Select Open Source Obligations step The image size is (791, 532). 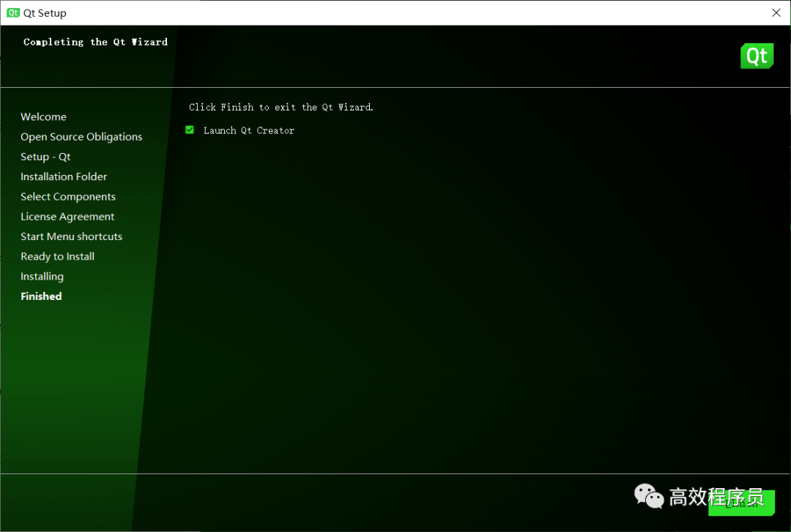point(81,137)
